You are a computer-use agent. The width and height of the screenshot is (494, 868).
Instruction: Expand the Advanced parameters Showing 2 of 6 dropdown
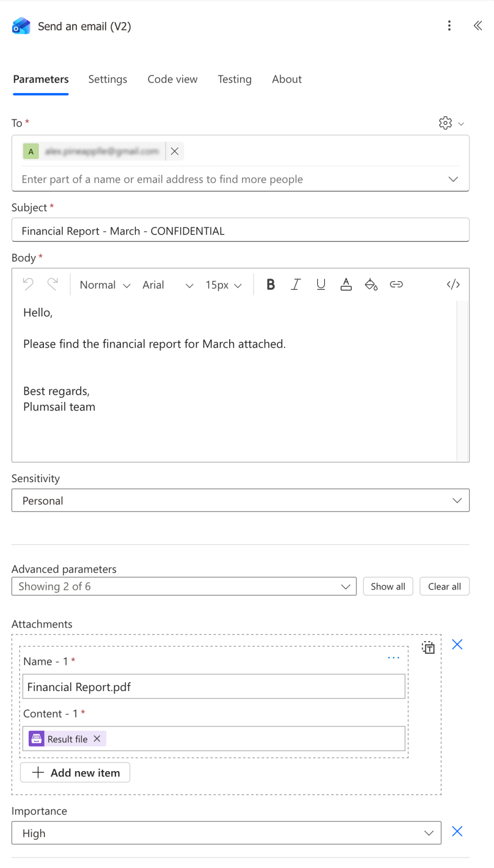pyautogui.click(x=184, y=586)
